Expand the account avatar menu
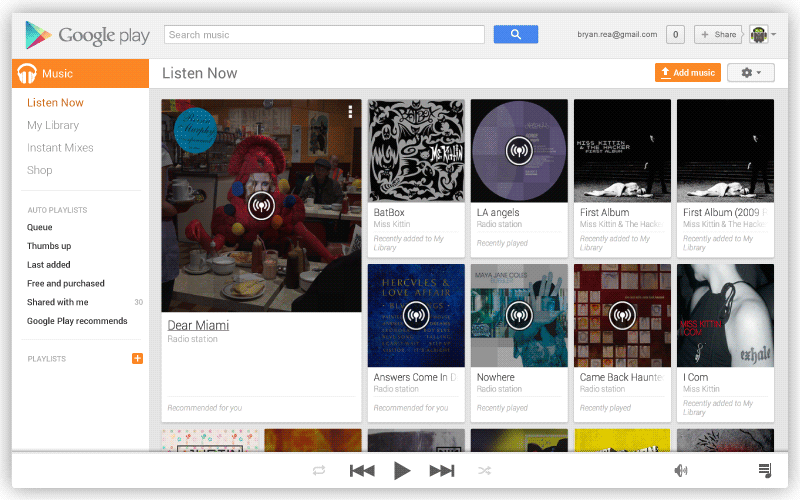 pyautogui.click(x=762, y=35)
